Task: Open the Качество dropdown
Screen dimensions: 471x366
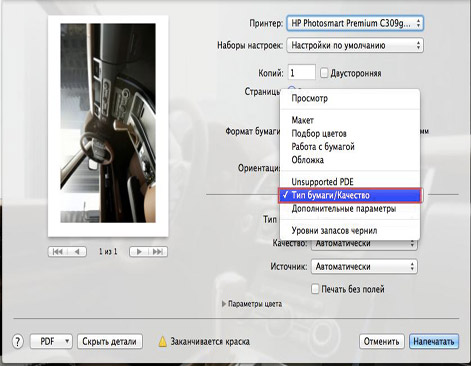Action: [364, 243]
